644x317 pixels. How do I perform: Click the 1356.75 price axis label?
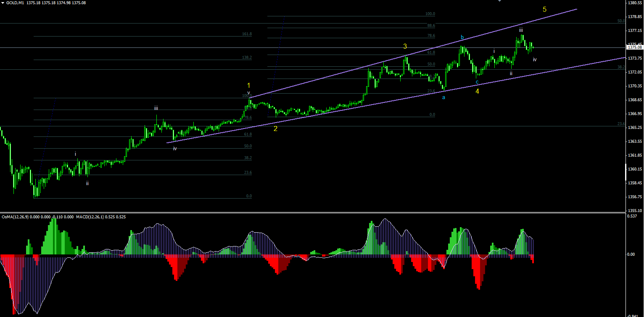[x=634, y=197]
